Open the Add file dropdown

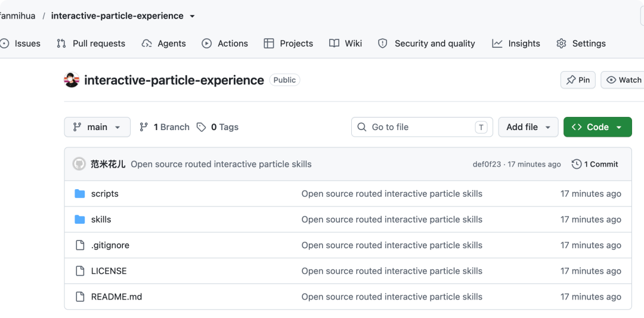coord(528,127)
